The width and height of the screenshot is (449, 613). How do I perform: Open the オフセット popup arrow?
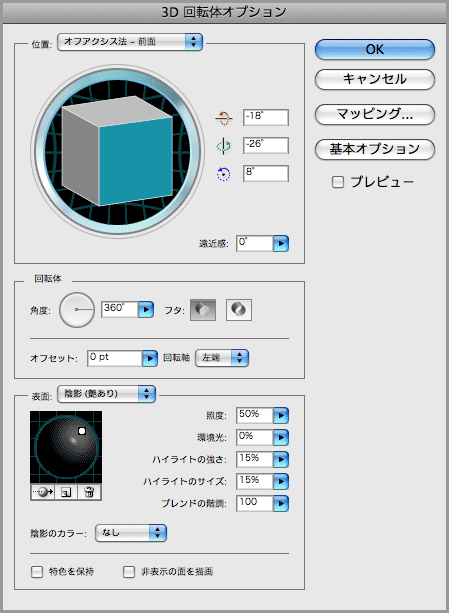click(150, 358)
